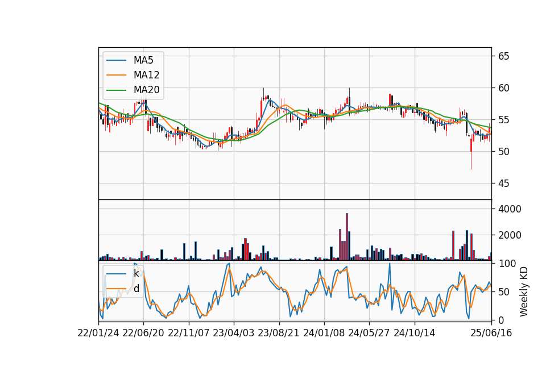This screenshot has width=546, height=392.
Task: Click the tallest volume bar near 4000
Action: [x=347, y=236]
